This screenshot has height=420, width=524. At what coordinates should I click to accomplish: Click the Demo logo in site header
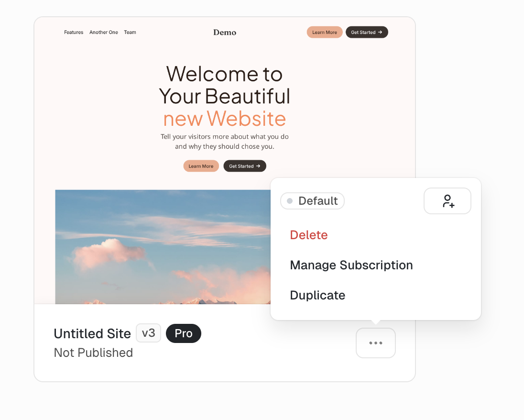click(x=225, y=33)
